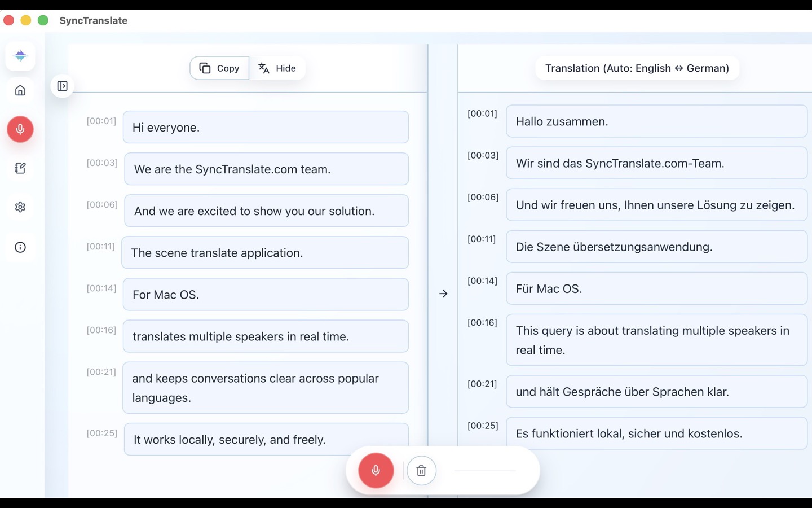Collapse the sidebar panel toggle icon

coord(62,86)
